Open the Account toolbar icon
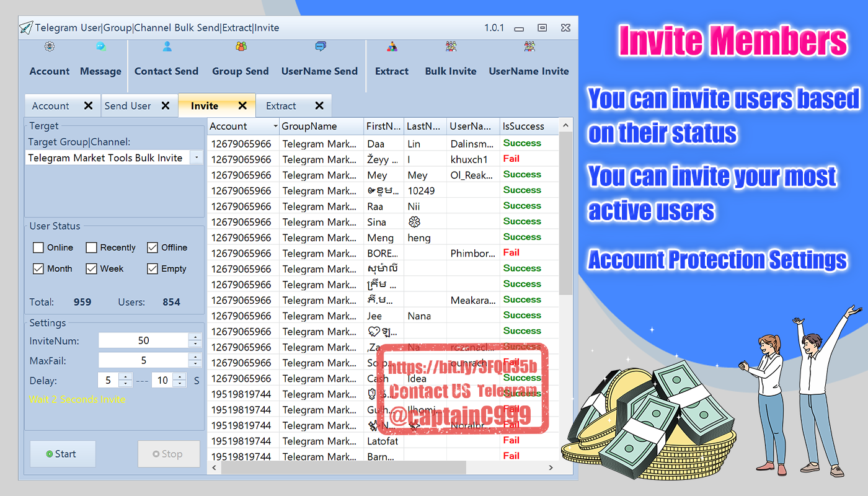Image resolution: width=868 pixels, height=496 pixels. click(50, 47)
